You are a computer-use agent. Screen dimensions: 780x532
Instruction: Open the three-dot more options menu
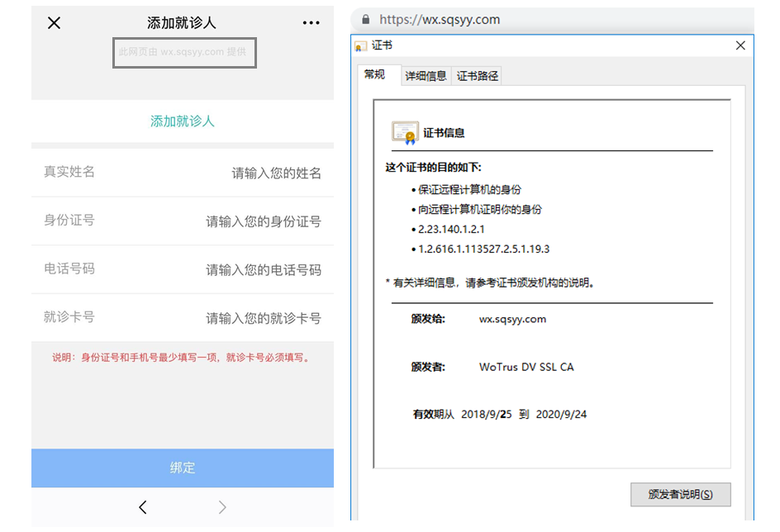[x=311, y=23]
